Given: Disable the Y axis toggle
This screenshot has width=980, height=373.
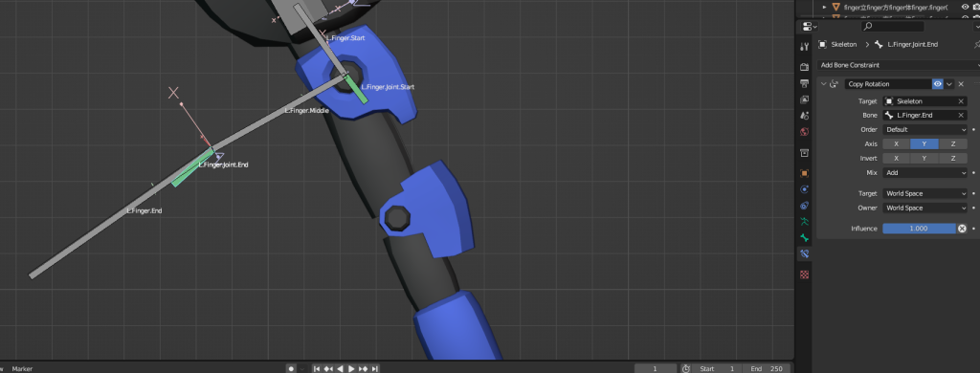Looking at the screenshot, I should tap(924, 143).
